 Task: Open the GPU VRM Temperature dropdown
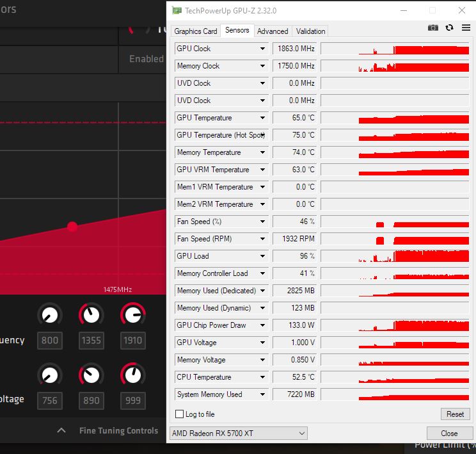[262, 170]
